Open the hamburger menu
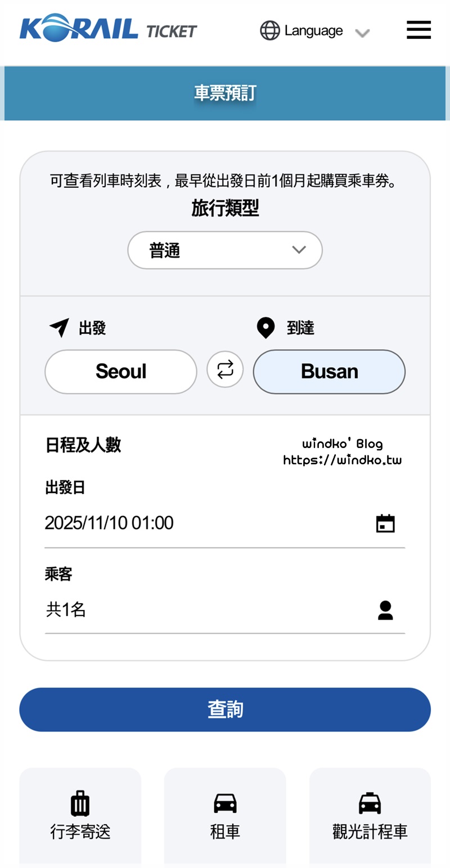Viewport: 450px width, 868px height. tap(418, 30)
